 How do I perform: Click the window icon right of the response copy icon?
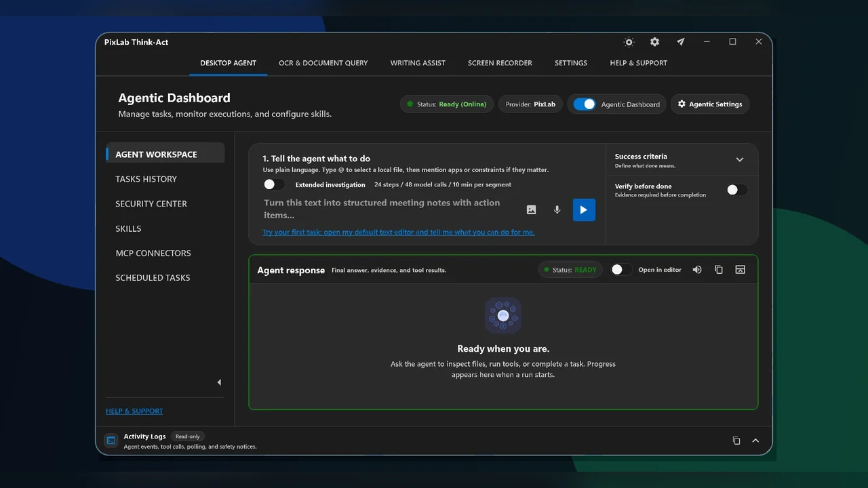click(741, 270)
